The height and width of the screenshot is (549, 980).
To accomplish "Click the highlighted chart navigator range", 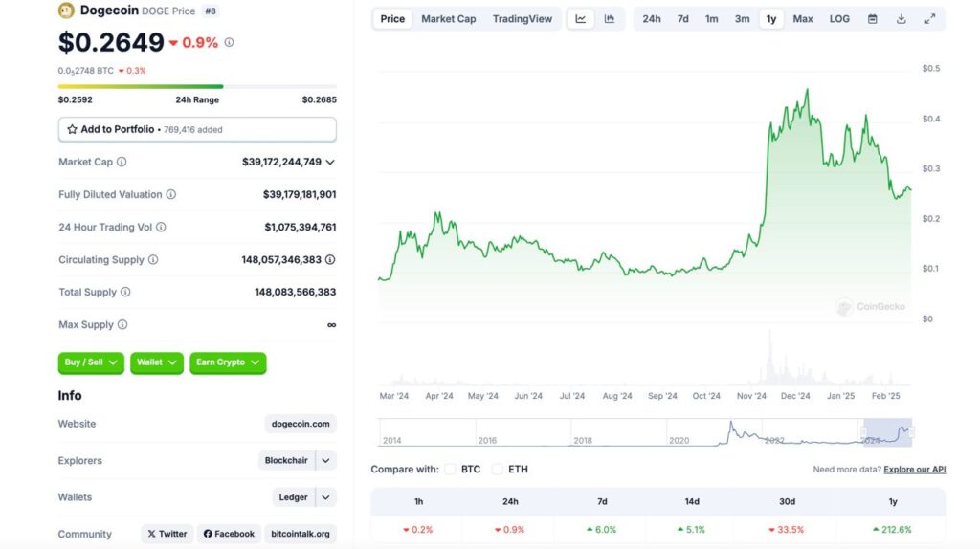I will coord(887,432).
